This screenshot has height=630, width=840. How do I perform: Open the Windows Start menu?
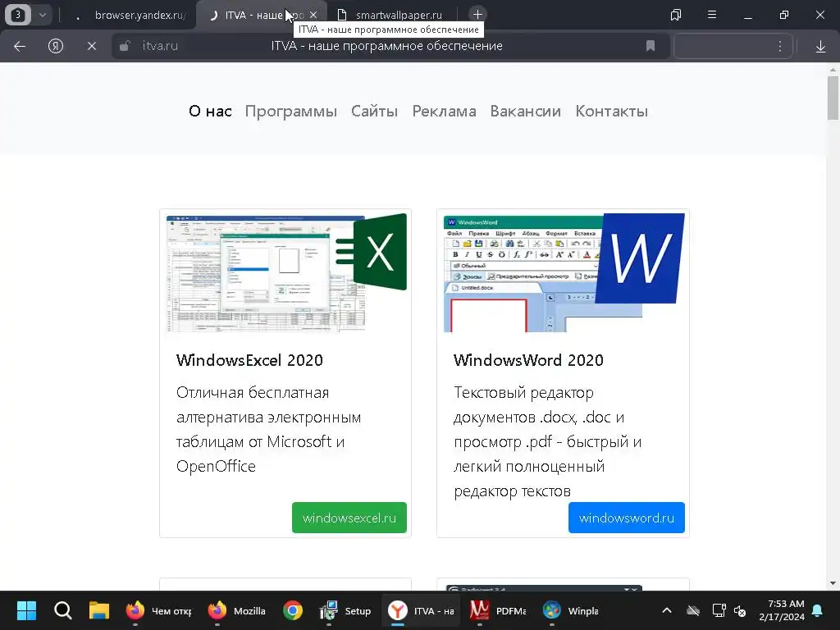tap(26, 610)
